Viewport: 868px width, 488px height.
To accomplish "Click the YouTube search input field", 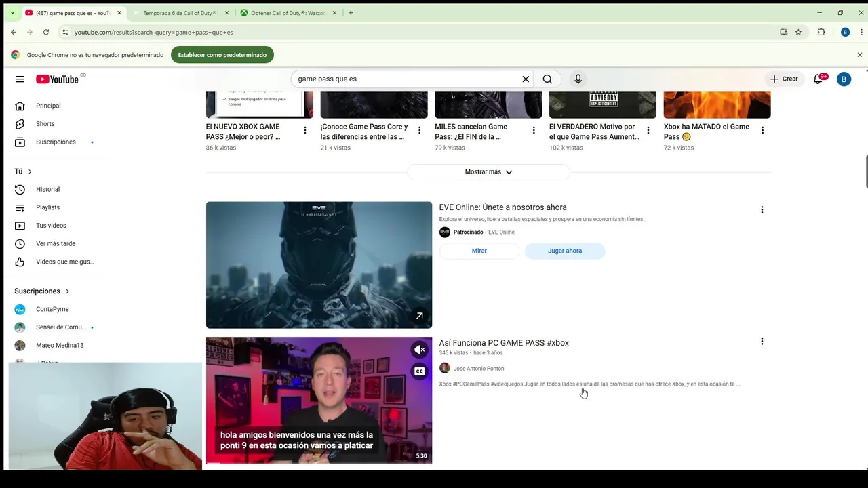I will click(x=407, y=79).
